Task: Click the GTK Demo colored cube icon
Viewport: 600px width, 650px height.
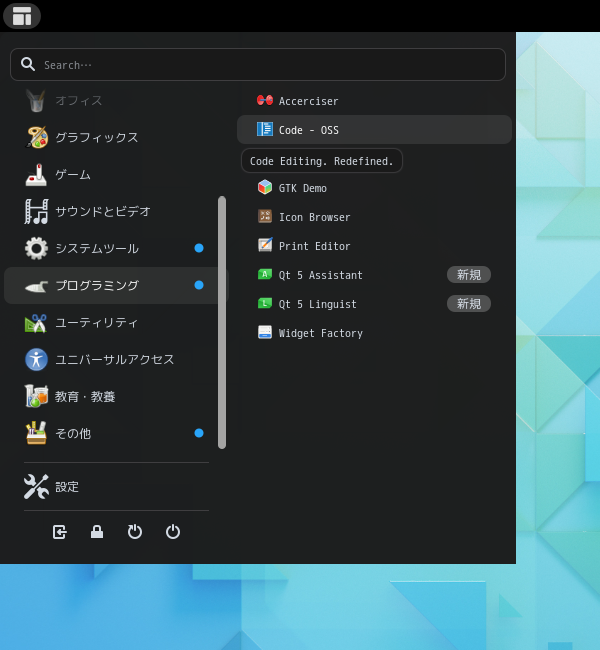Action: click(x=265, y=187)
